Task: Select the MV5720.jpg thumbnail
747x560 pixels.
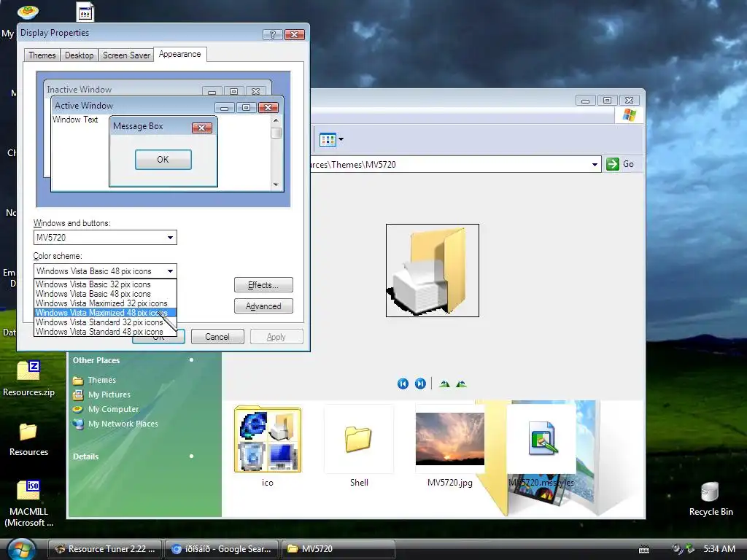Action: click(449, 439)
